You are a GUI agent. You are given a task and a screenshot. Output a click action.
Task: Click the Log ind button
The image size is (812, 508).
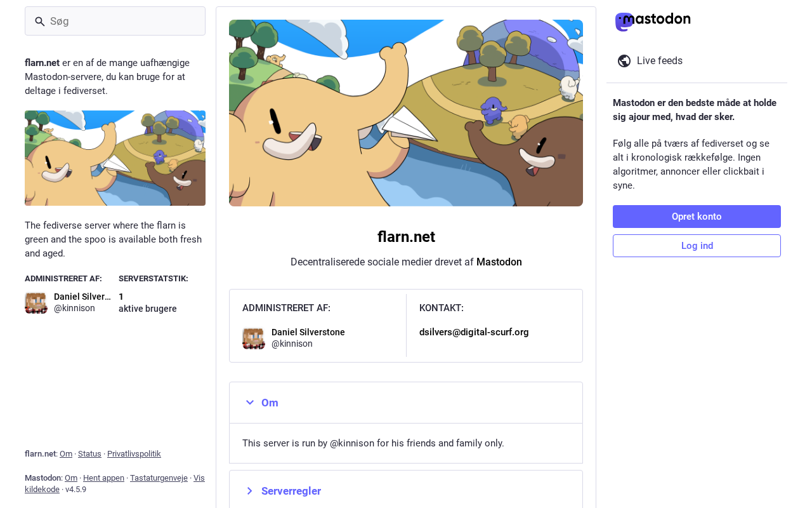pyautogui.click(x=697, y=246)
